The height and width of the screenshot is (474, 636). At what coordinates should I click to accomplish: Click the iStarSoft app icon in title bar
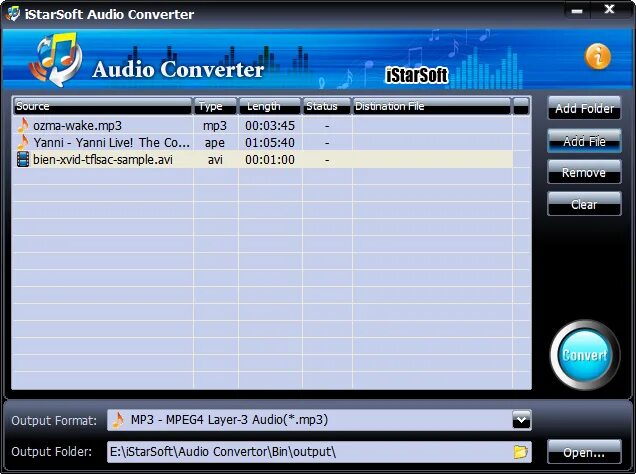[x=13, y=14]
